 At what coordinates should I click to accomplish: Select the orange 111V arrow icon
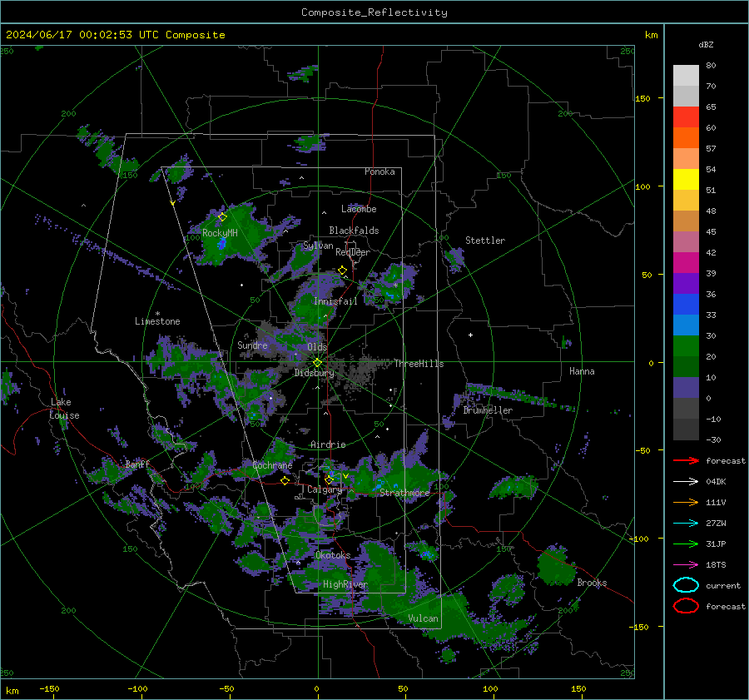(x=686, y=502)
